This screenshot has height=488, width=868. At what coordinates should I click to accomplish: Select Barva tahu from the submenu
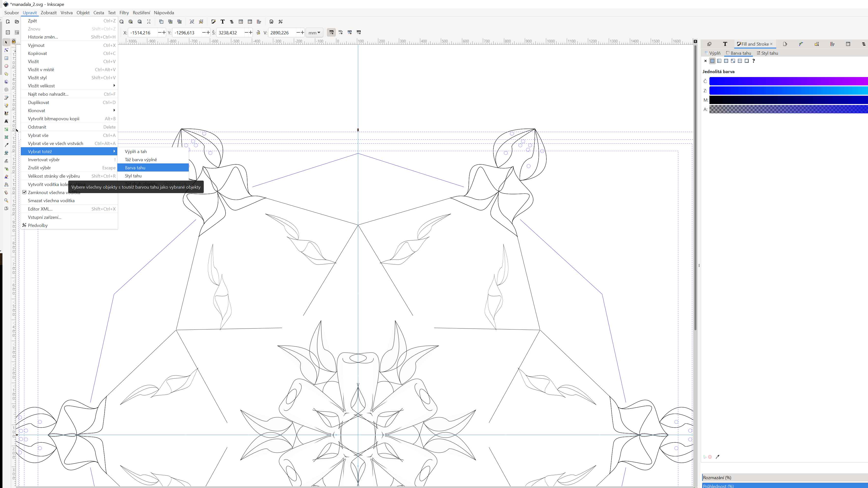[135, 168]
